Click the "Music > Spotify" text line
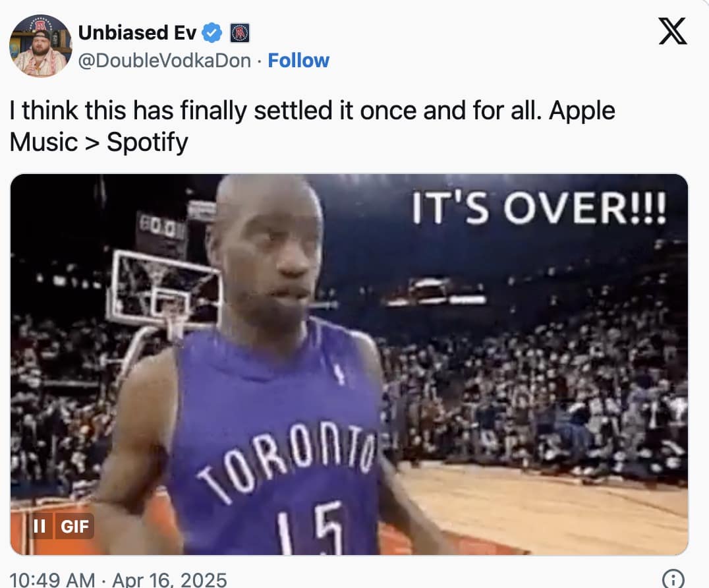This screenshot has width=709, height=588. point(99,142)
